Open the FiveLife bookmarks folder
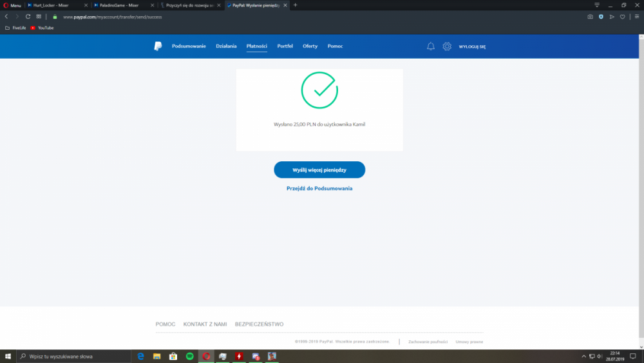644x363 pixels. pyautogui.click(x=15, y=28)
